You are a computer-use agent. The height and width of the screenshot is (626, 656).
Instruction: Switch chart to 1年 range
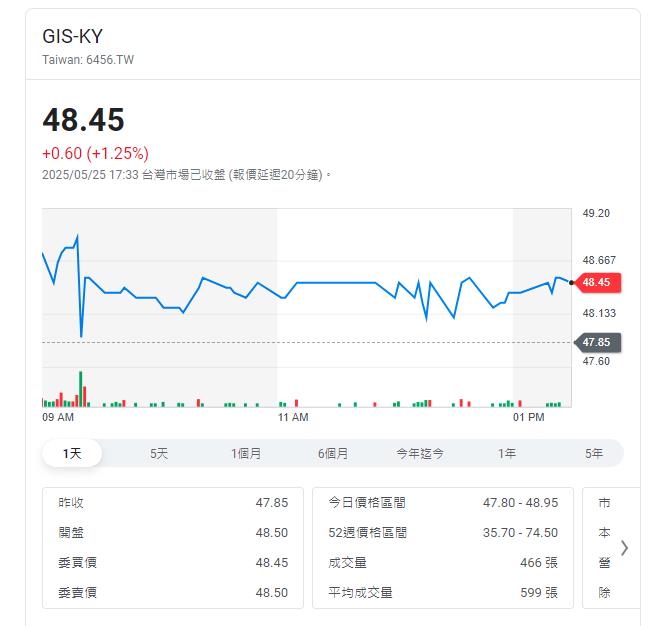507,453
